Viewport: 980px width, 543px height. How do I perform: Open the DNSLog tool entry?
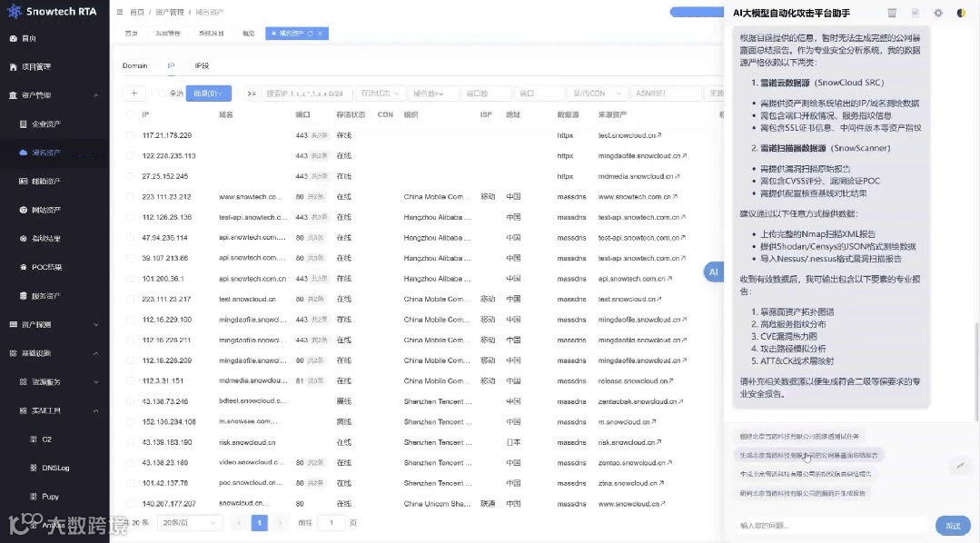[55, 468]
